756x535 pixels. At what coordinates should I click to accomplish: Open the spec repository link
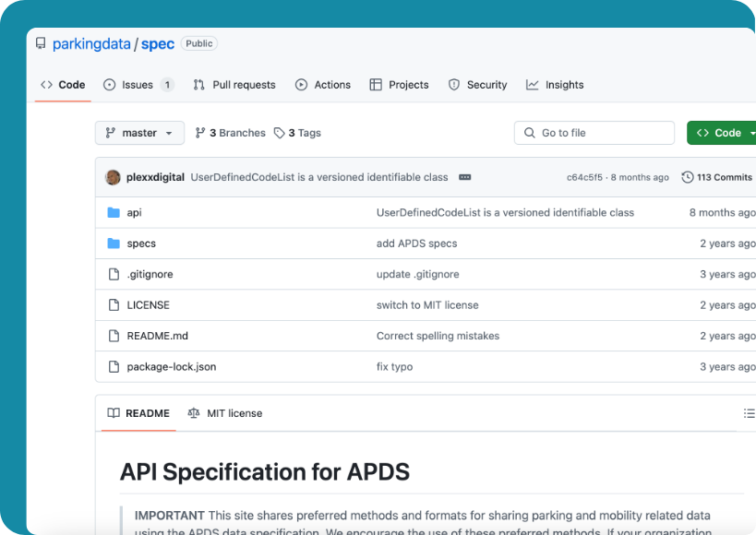pos(158,44)
